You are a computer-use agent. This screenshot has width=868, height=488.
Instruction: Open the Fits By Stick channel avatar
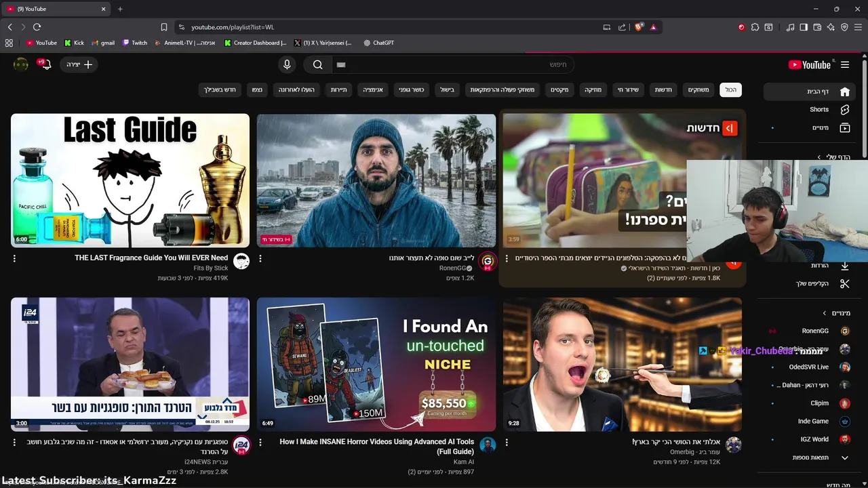(x=241, y=262)
